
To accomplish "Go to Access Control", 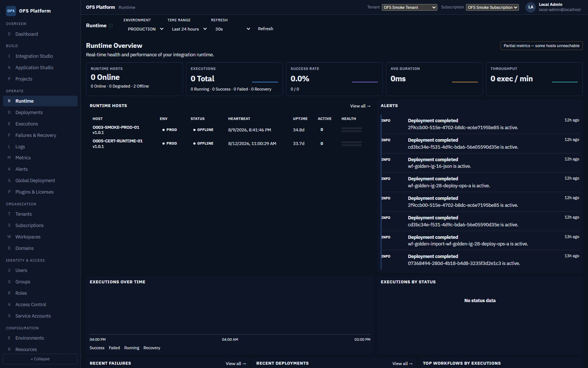I will point(40,305).
